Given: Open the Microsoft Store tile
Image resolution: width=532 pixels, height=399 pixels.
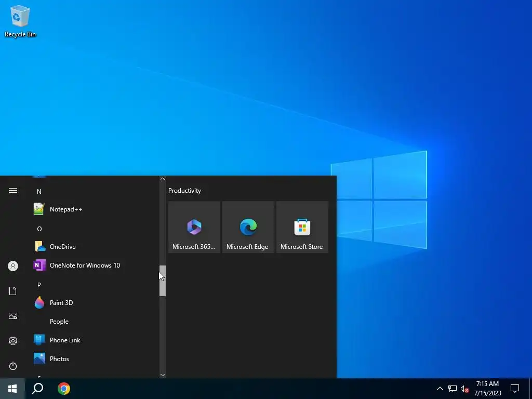Looking at the screenshot, I should [x=302, y=227].
